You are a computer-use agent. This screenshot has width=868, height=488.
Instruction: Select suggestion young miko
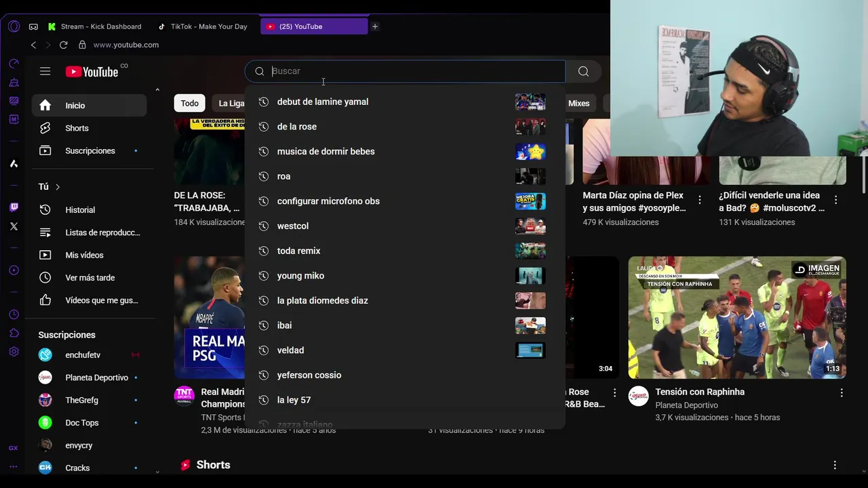[405, 276]
